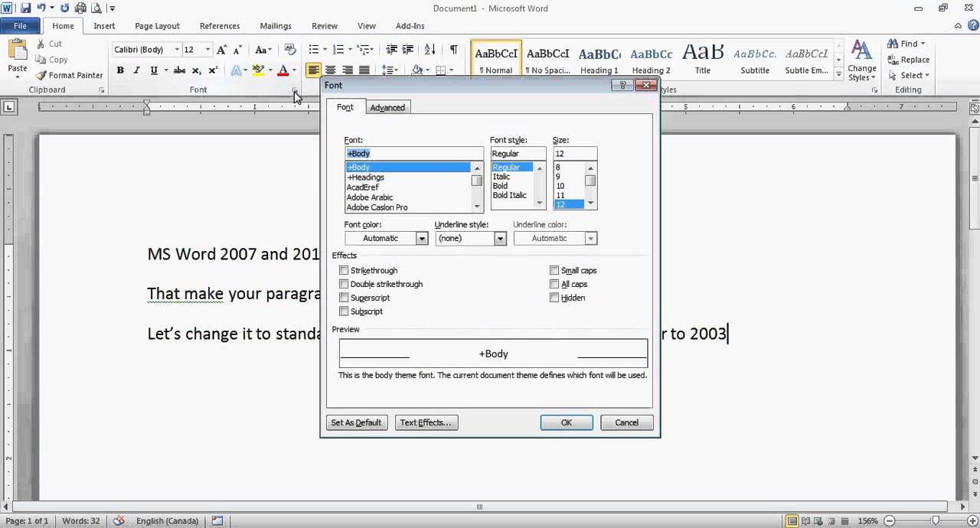The width and height of the screenshot is (980, 528).
Task: Click the Text Effects glowing A icon
Action: click(x=236, y=70)
